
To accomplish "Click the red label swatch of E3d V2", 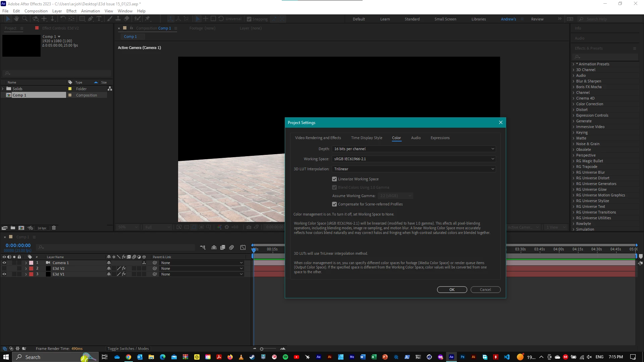I will point(31,268).
